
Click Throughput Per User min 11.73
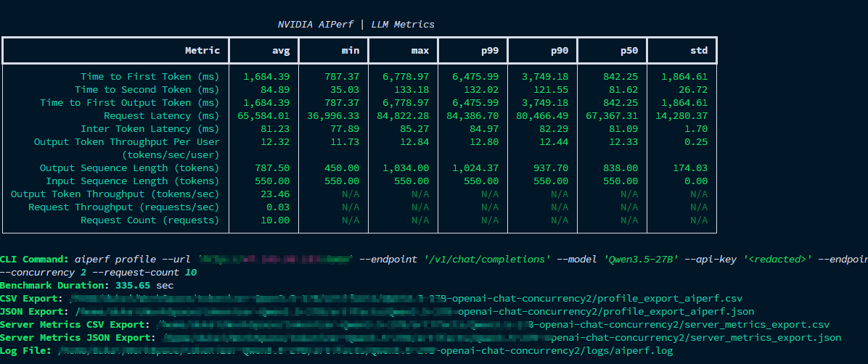coord(345,141)
